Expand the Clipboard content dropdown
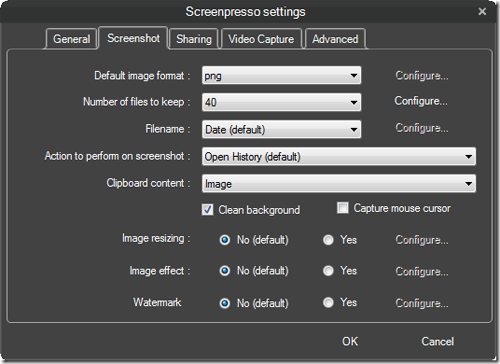 339,184
